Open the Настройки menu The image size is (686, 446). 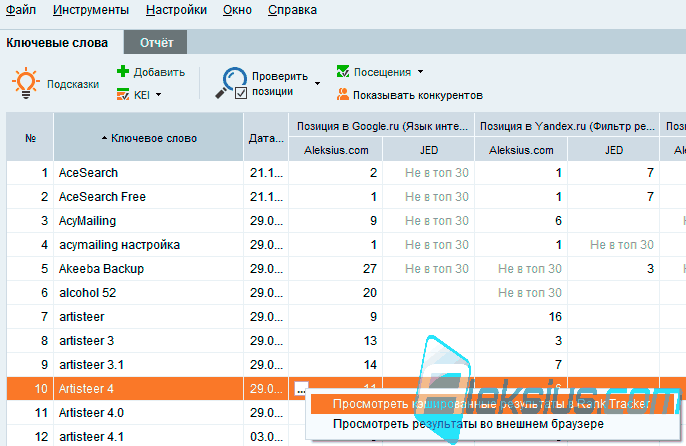pos(176,10)
